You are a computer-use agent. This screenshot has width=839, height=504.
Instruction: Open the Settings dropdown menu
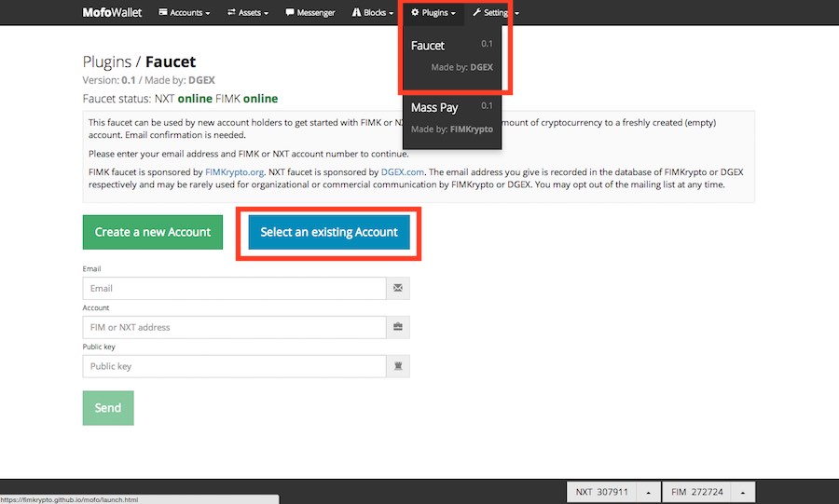[x=496, y=12]
